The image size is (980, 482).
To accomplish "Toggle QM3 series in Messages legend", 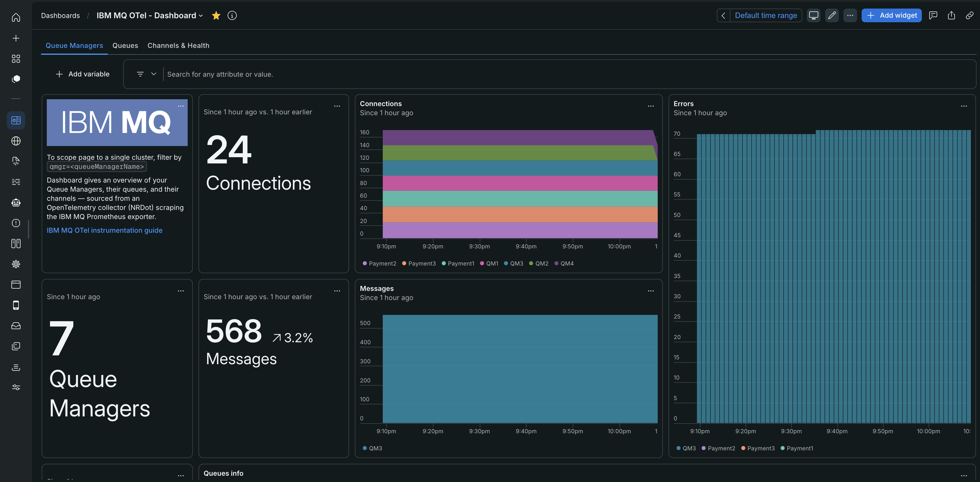I will point(372,448).
